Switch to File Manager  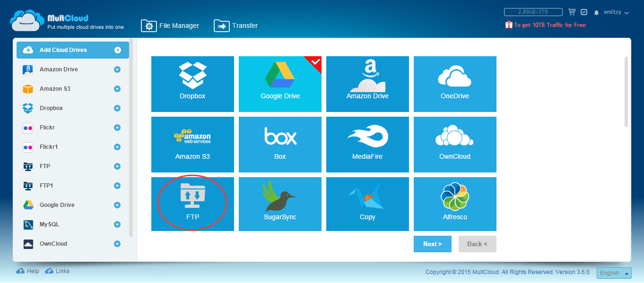(170, 26)
